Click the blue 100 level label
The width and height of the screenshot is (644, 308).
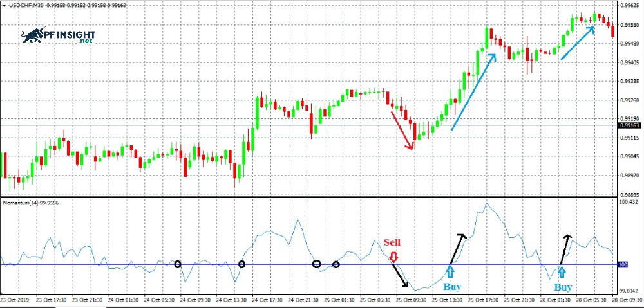click(x=623, y=264)
